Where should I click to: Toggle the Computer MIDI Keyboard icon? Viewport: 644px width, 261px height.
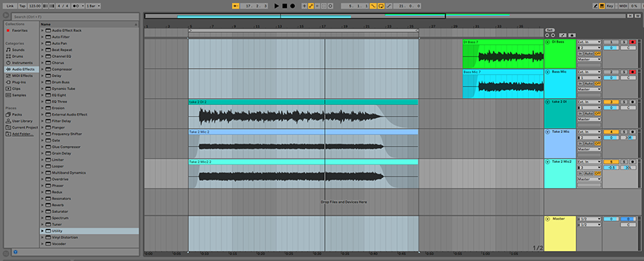pyautogui.click(x=602, y=6)
